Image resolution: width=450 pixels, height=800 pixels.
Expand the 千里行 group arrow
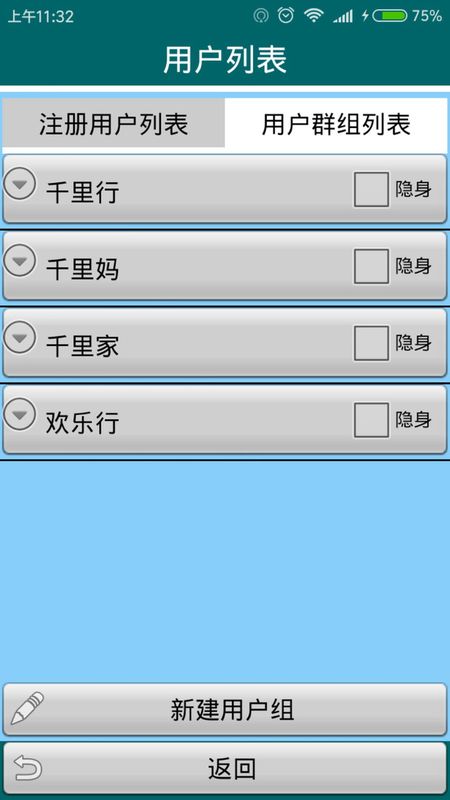19,183
